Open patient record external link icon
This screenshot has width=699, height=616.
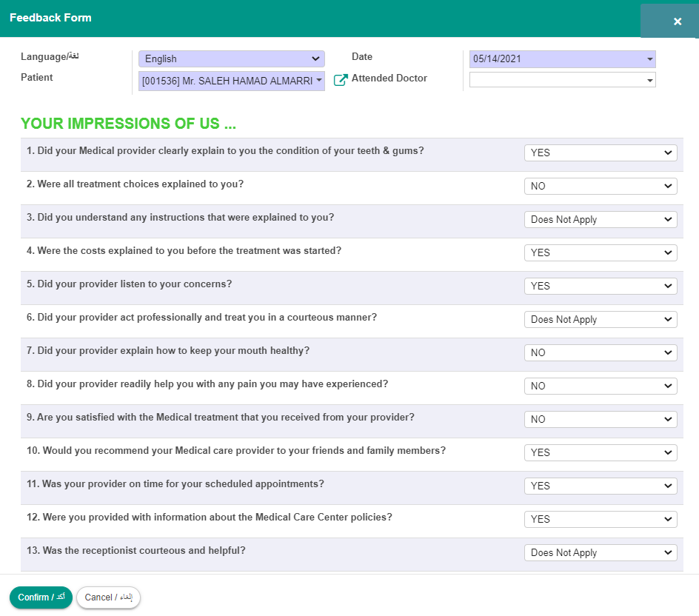[341, 80]
